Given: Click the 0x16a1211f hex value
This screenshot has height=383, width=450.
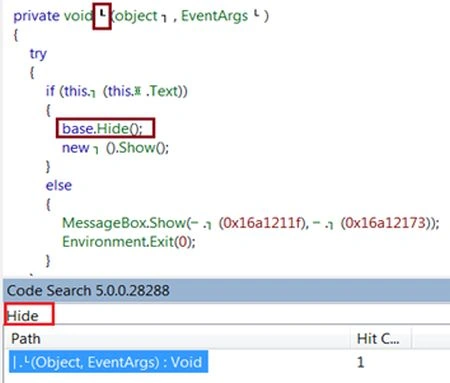Looking at the screenshot, I should point(261,222).
